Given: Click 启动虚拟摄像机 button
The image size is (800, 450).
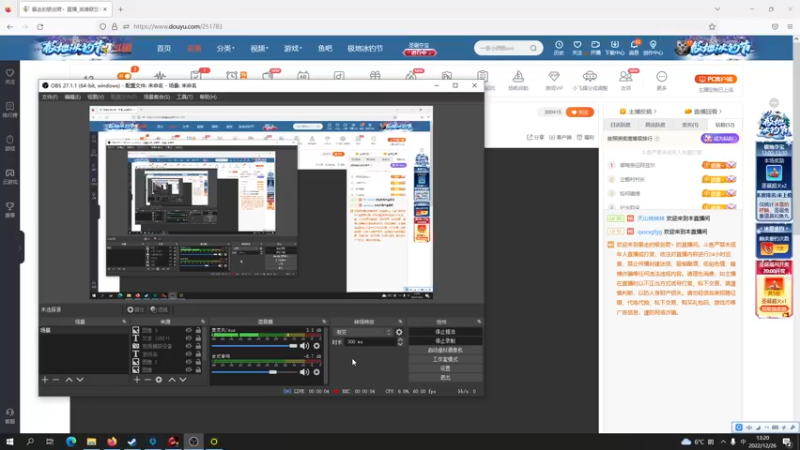Looking at the screenshot, I should tap(445, 350).
